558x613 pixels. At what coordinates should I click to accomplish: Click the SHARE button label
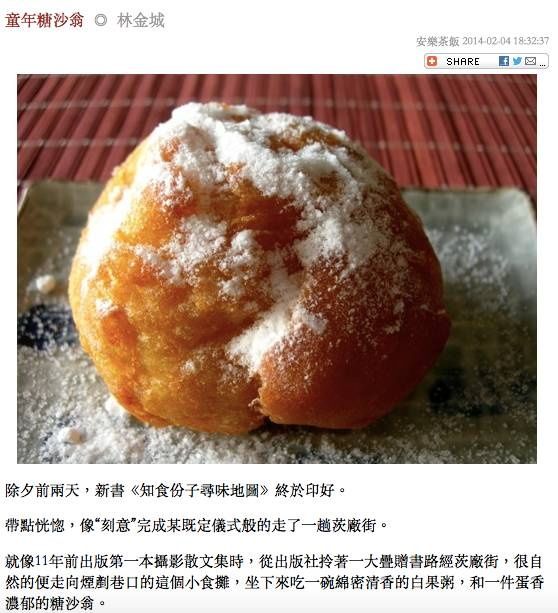(463, 61)
